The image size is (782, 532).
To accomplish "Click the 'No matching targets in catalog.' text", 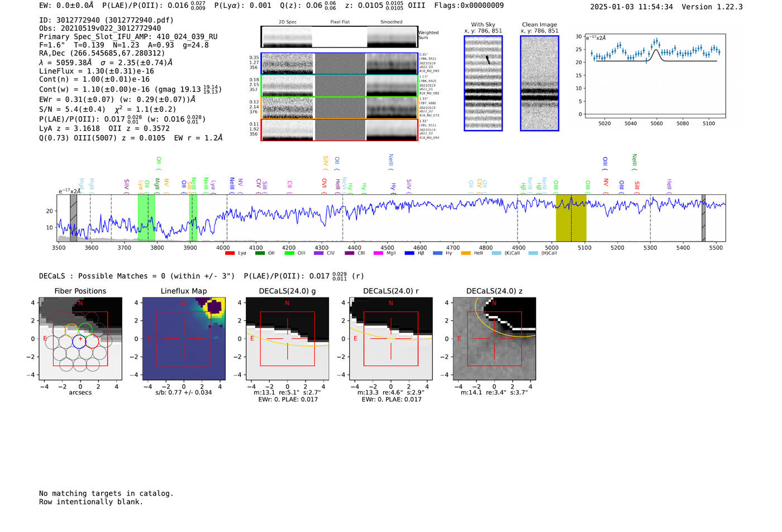I will 106,493.
